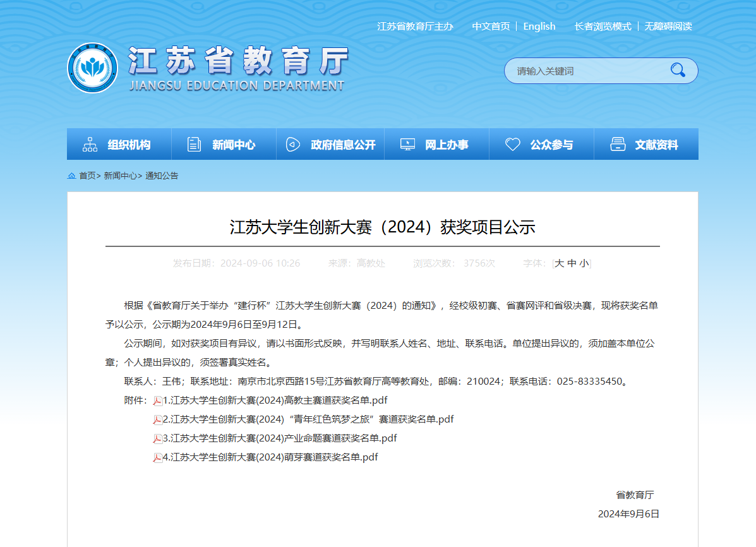This screenshot has width=756, height=547.
Task: Open 文献资料 navigation menu
Action: (x=645, y=145)
